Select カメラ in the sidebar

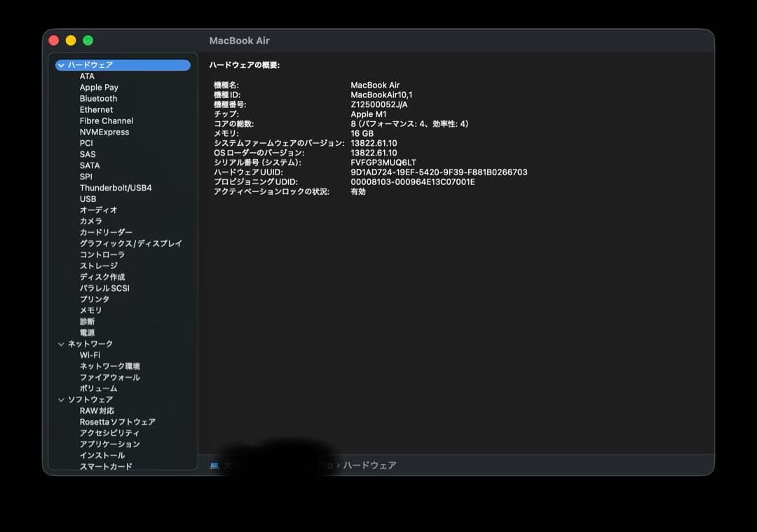[90, 221]
